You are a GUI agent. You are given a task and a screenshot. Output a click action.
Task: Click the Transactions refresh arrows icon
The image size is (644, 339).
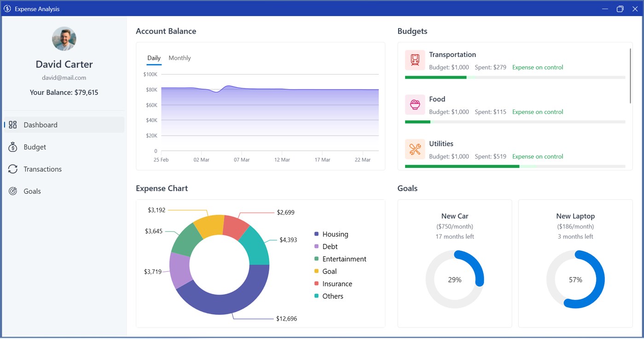[13, 169]
